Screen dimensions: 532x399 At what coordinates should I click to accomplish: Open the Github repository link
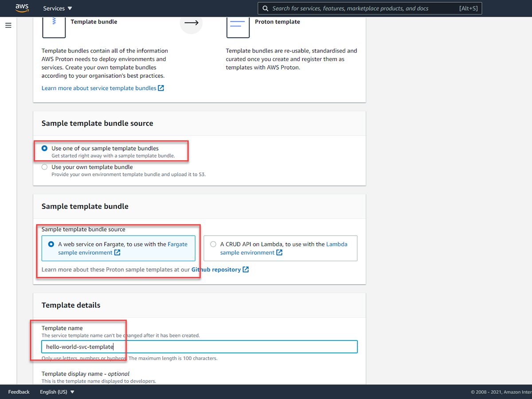216,269
